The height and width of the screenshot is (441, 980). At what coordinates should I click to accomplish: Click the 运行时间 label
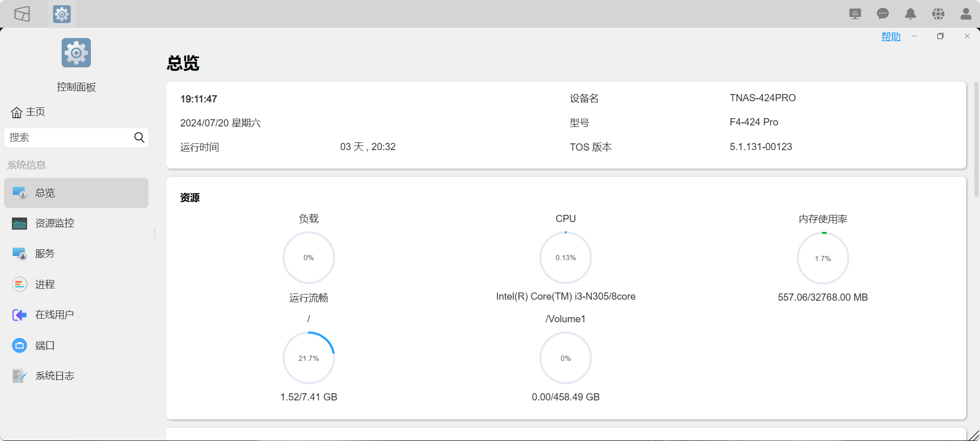pos(199,147)
